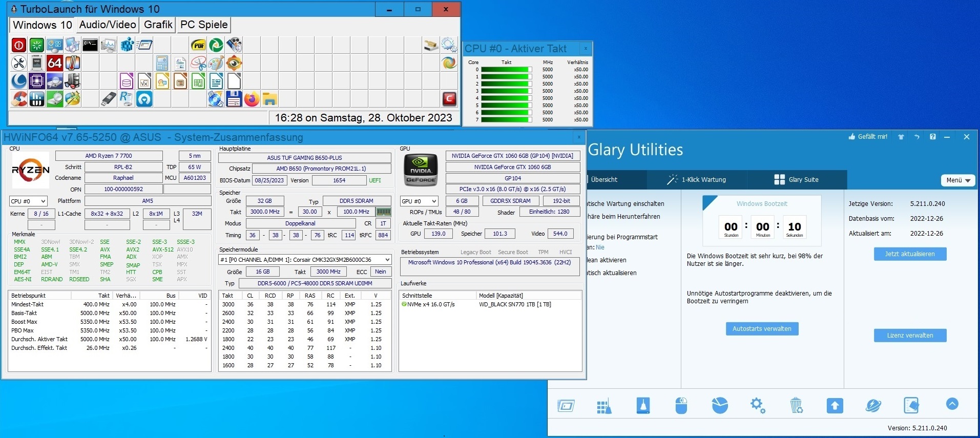
Task: Click the memory chip icon beside 100.0 MHz
Action: [x=383, y=212]
